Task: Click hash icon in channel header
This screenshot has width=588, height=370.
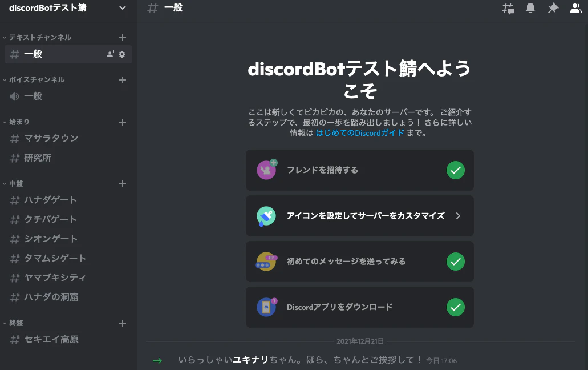Action: coord(153,8)
